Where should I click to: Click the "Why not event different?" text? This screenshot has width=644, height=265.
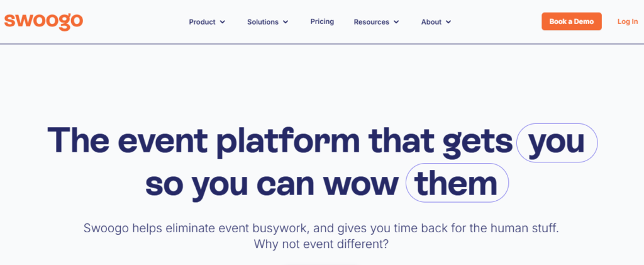coord(321,244)
